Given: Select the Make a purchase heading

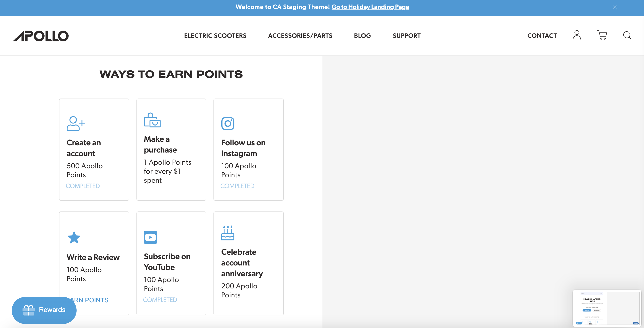Looking at the screenshot, I should point(160,144).
